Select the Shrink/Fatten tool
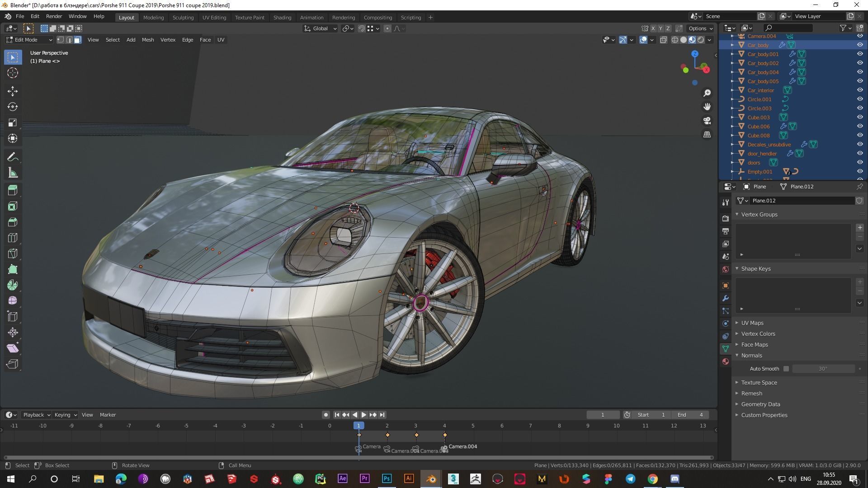 [13, 333]
